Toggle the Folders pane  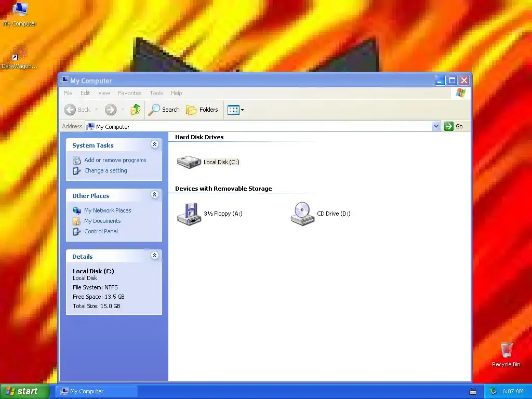pyautogui.click(x=202, y=110)
